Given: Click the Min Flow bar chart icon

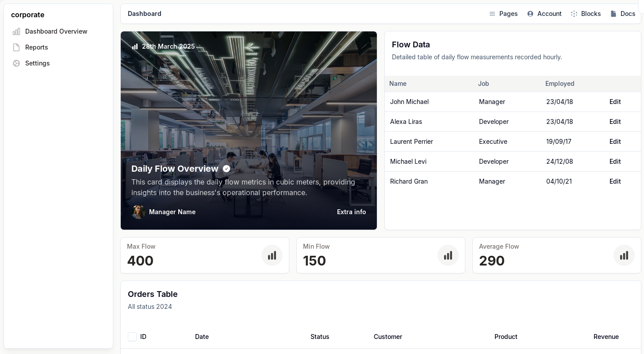Looking at the screenshot, I should point(448,255).
